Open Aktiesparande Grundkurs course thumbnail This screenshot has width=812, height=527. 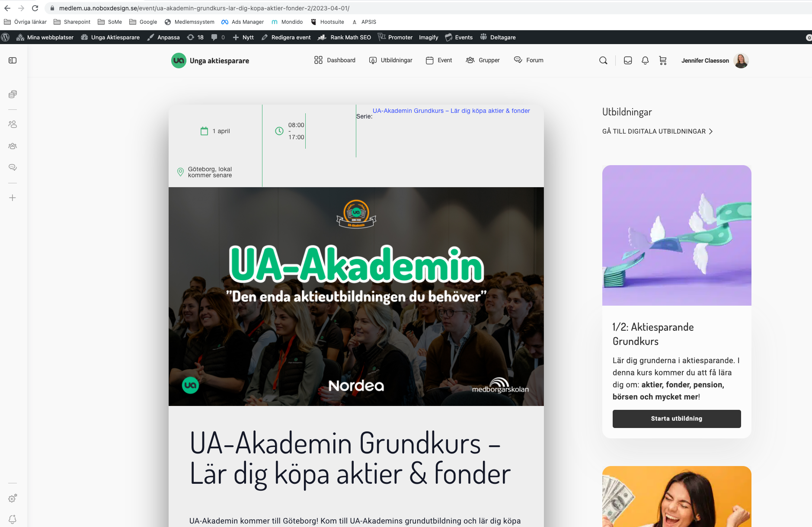coord(677,235)
